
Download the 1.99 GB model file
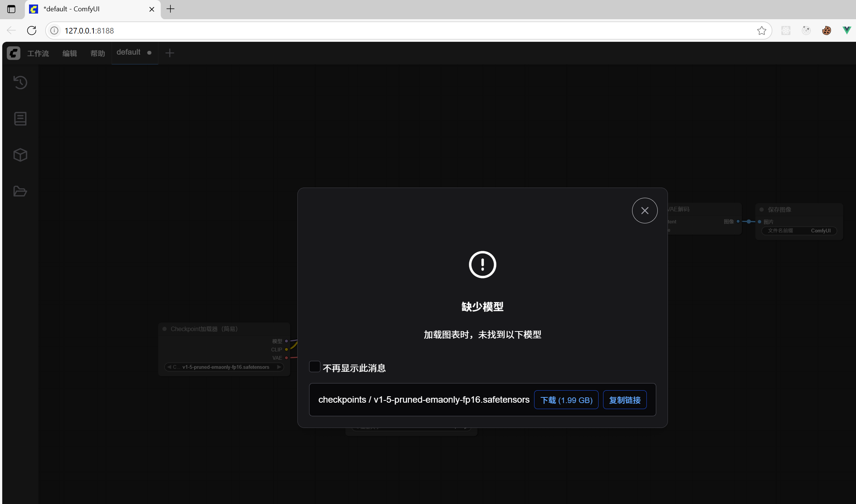[566, 400]
